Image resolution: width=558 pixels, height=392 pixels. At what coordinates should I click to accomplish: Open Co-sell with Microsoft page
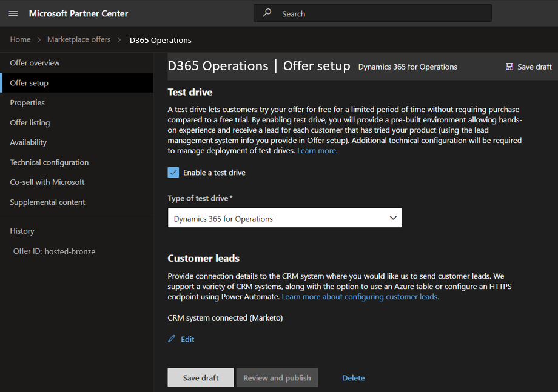point(47,182)
